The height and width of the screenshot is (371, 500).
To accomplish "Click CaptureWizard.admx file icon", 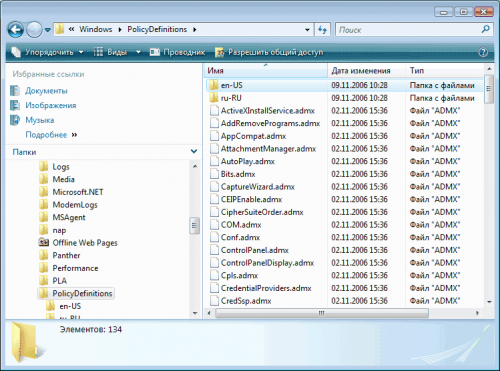I will (214, 186).
